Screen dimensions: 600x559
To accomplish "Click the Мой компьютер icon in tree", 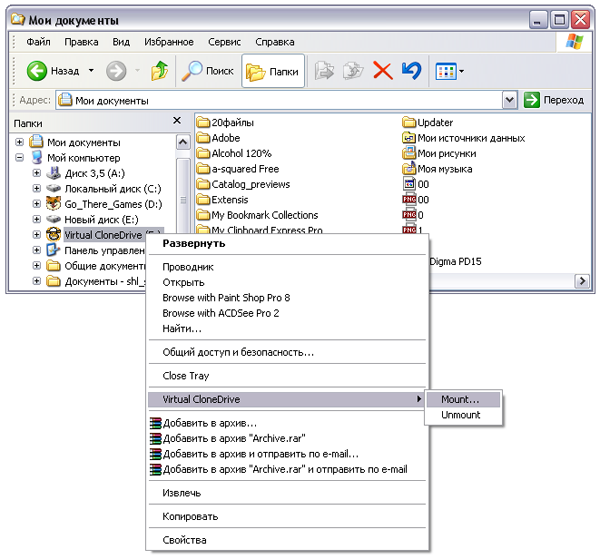I will click(36, 157).
